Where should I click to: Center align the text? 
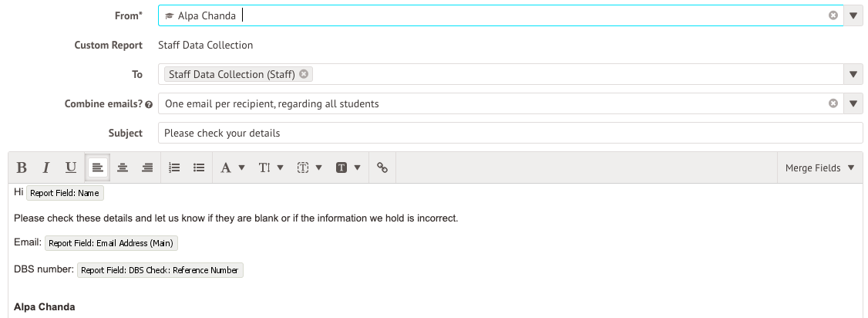(x=122, y=167)
